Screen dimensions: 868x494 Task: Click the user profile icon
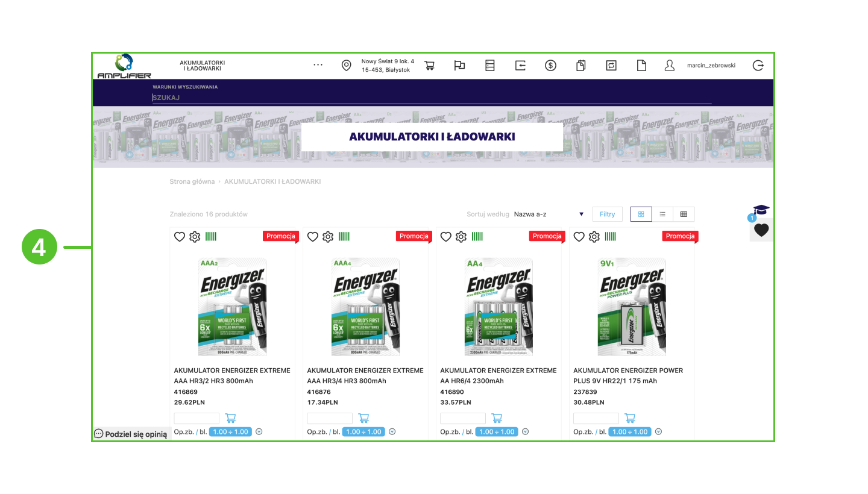[x=669, y=66]
